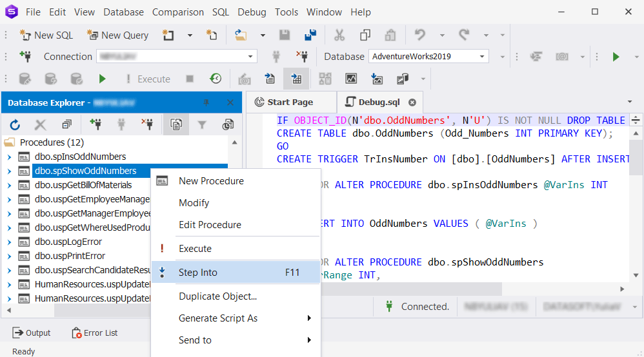Open the dropdown arrow next to Open file
Image resolution: width=644 pixels, height=357 pixels.
[263, 35]
